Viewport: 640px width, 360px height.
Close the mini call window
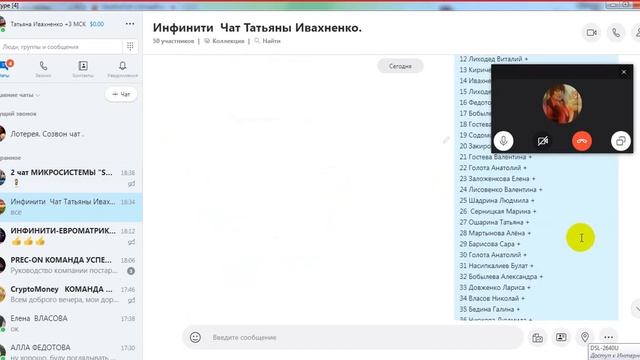(624, 72)
